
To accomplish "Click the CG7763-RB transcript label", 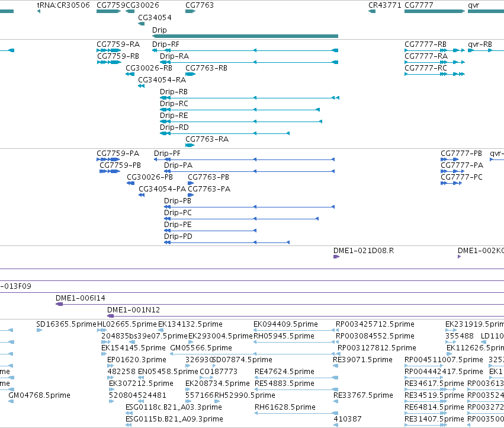I will (206, 68).
